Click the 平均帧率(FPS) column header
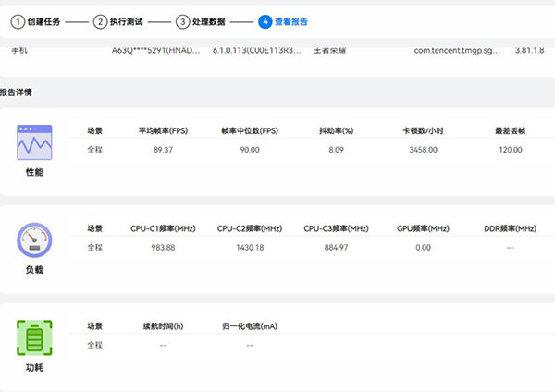Image resolution: width=555 pixels, height=392 pixels. pyautogui.click(x=162, y=130)
